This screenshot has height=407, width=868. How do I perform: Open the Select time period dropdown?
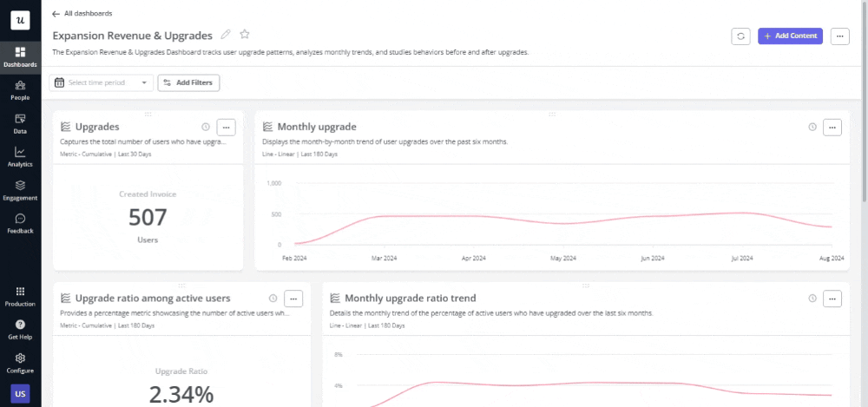[x=102, y=82]
